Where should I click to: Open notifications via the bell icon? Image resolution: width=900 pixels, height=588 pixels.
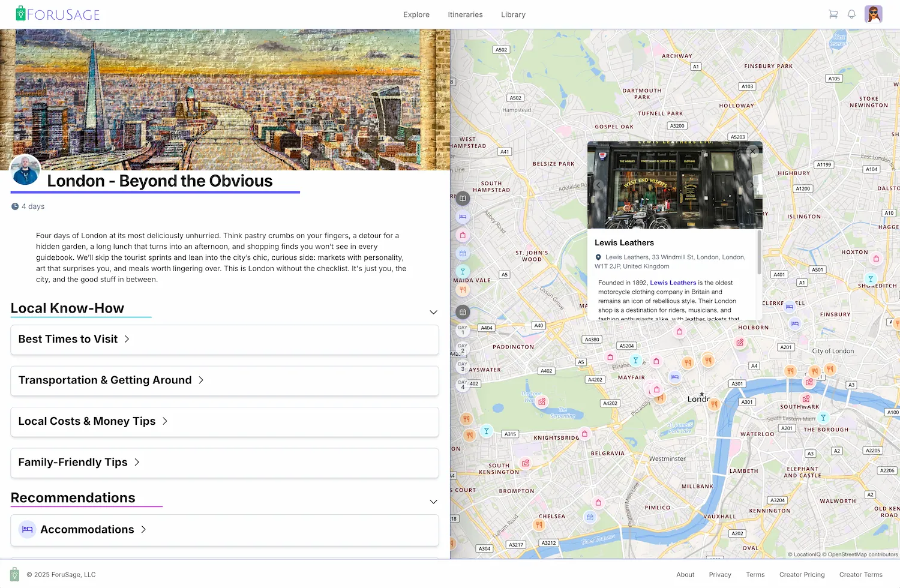[x=851, y=14]
